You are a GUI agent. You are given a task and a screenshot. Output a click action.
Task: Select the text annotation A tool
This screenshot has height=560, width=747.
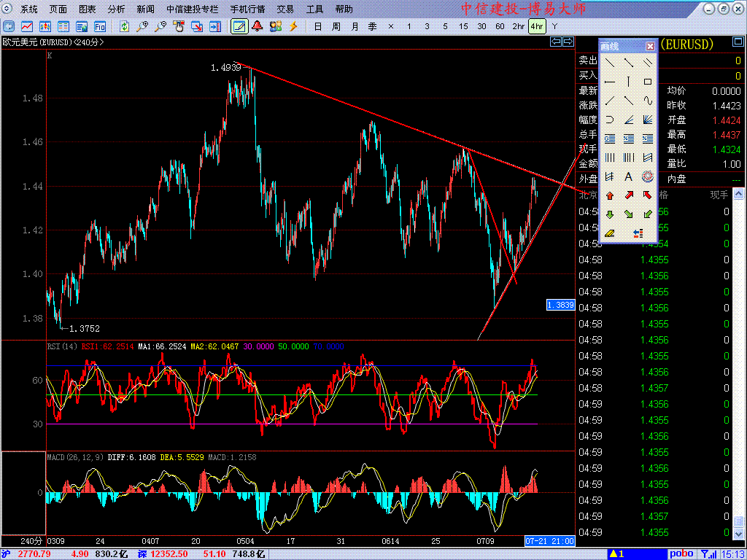[x=628, y=176]
